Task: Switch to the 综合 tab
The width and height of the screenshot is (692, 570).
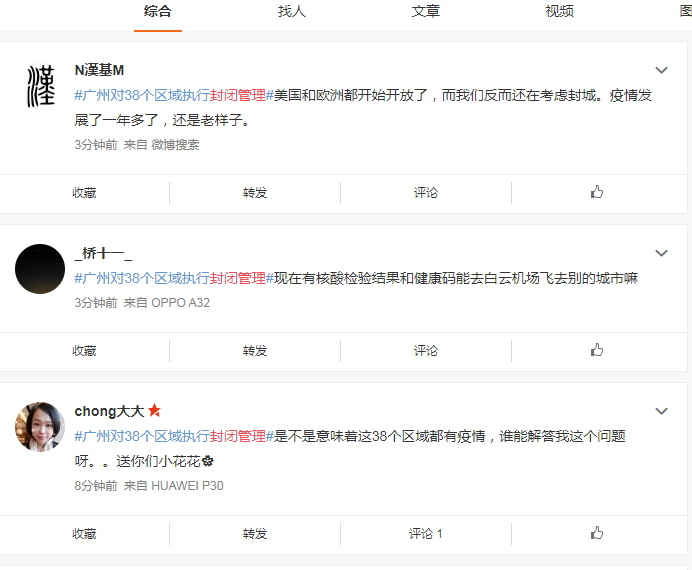Action: (x=158, y=11)
